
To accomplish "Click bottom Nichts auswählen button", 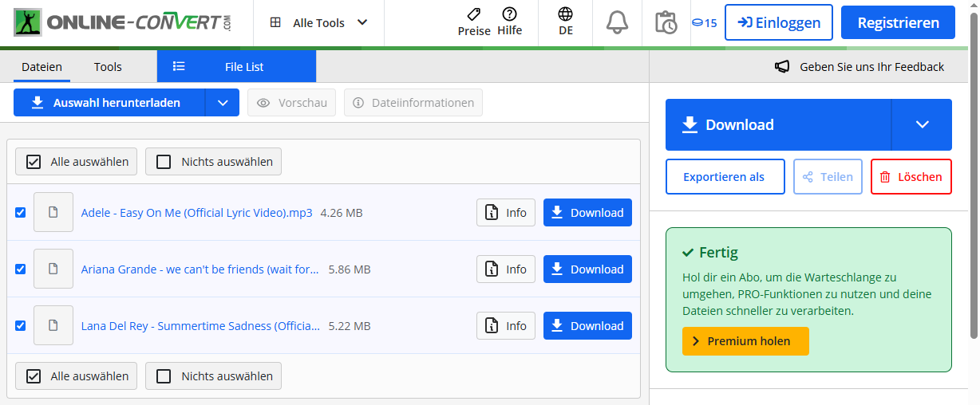I will pyautogui.click(x=213, y=376).
